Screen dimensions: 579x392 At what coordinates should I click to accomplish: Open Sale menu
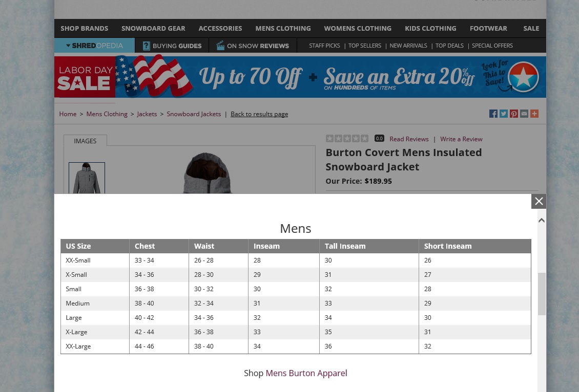point(531,28)
